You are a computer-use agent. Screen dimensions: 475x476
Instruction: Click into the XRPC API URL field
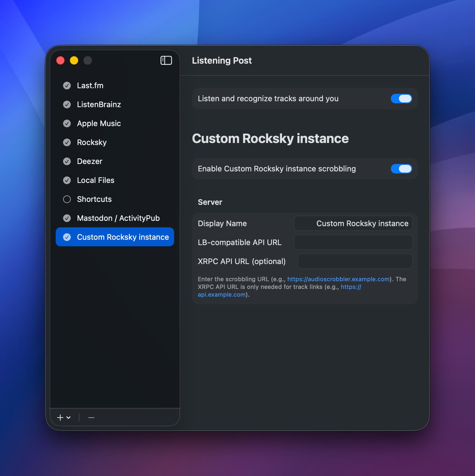click(355, 261)
